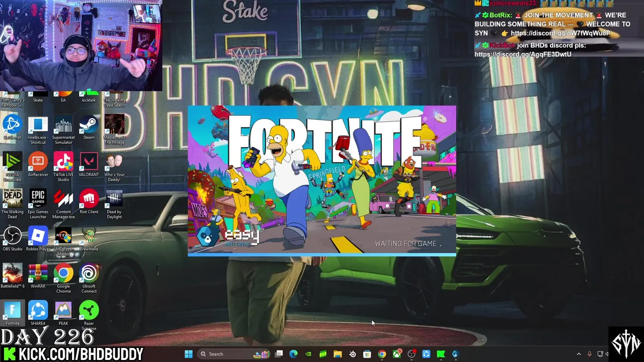644x362 pixels.
Task: Select the Brawlhalla desktop icon
Action: (89, 239)
